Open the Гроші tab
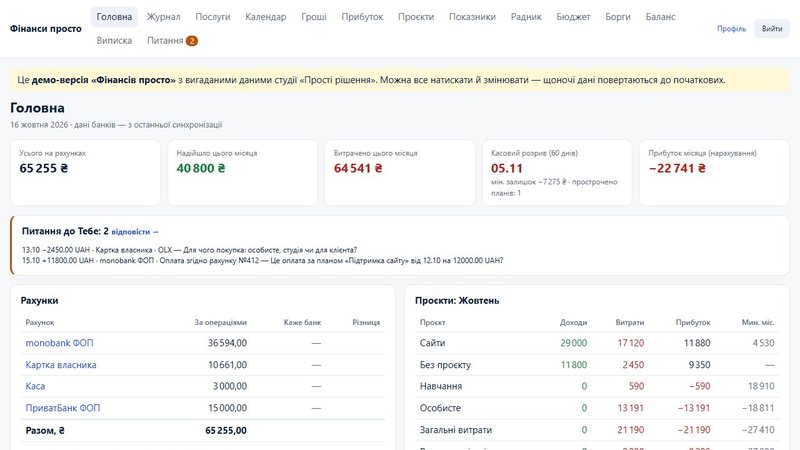 pos(314,17)
